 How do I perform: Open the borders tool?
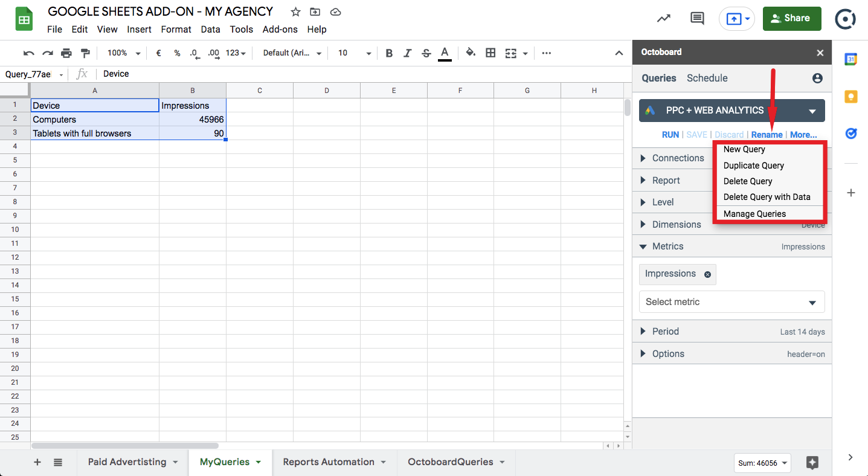pos(490,53)
